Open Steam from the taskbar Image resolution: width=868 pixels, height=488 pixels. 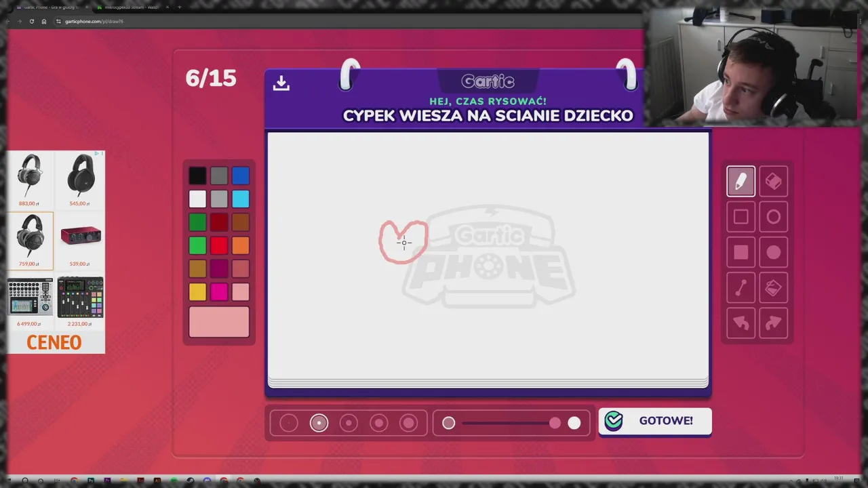[190, 481]
